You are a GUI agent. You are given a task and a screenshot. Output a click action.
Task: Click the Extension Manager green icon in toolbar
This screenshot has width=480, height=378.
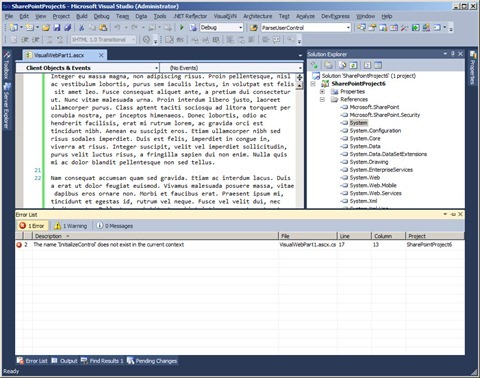416,28
